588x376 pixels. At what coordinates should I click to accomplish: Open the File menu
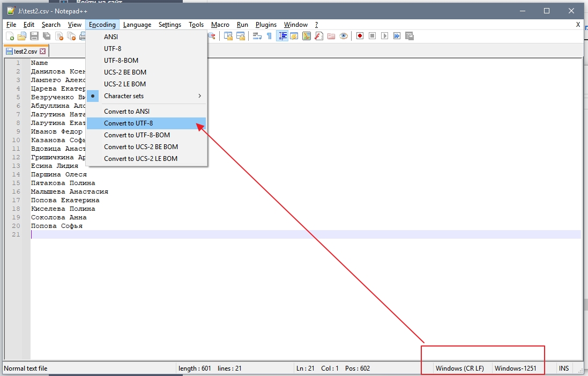coord(11,24)
